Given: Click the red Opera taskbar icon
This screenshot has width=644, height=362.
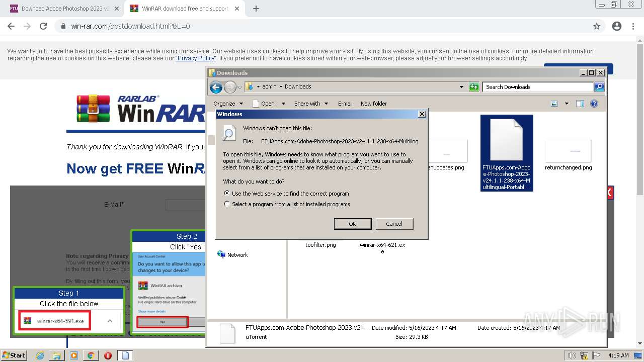Looking at the screenshot, I should pos(108,355).
